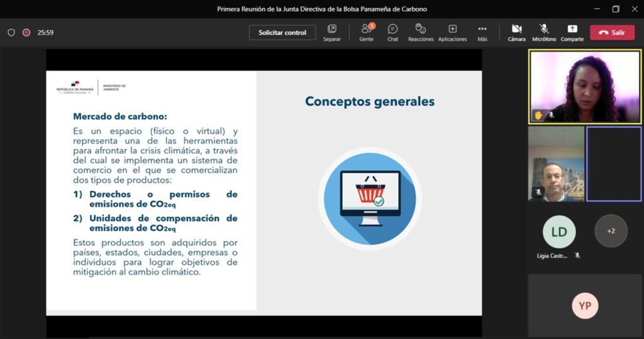This screenshot has height=339, width=644.
Task: Unmute the Micrófono
Action: coord(544,33)
